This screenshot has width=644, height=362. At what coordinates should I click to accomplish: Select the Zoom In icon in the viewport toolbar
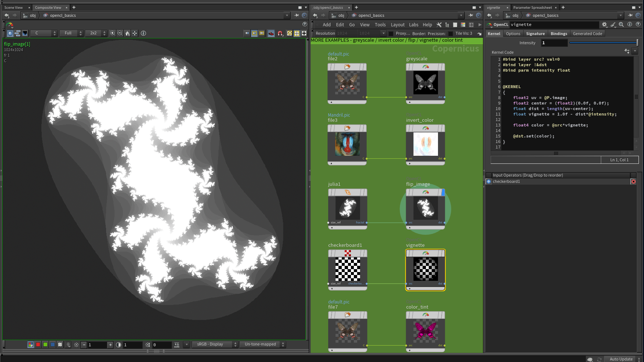pos(113,33)
